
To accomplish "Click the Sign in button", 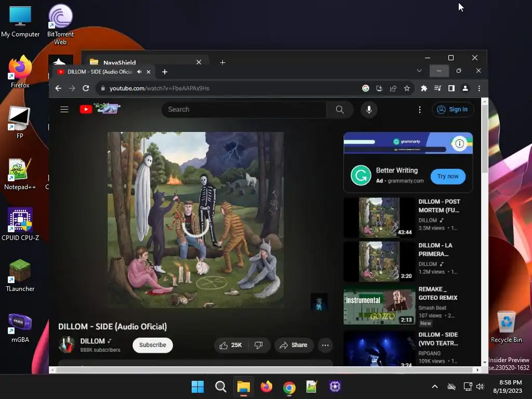I will [x=453, y=110].
